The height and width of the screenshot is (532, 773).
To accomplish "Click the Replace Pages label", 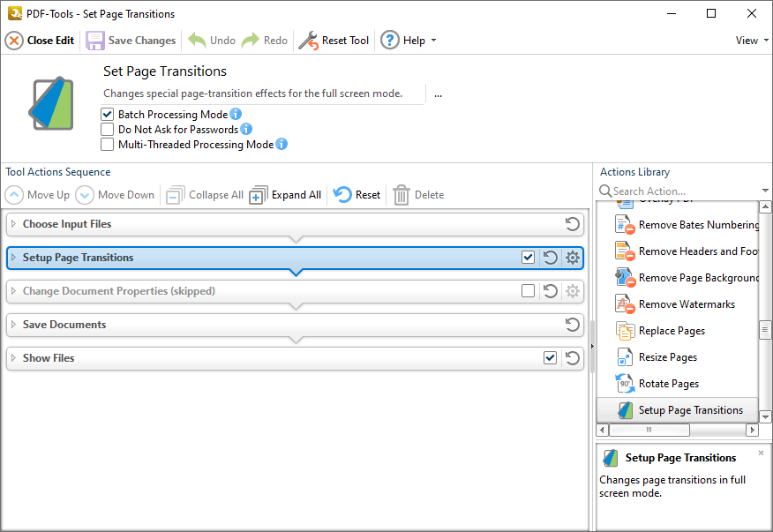I will point(672,331).
